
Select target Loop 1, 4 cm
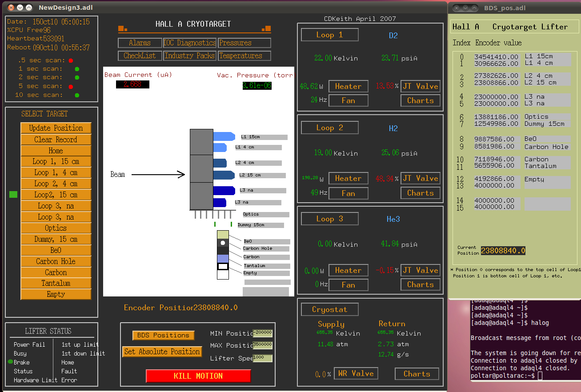56,173
